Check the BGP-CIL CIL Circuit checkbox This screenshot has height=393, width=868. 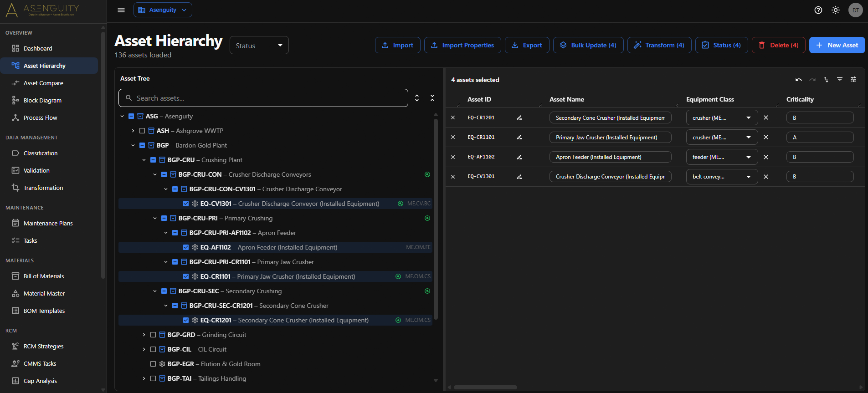[x=153, y=349]
